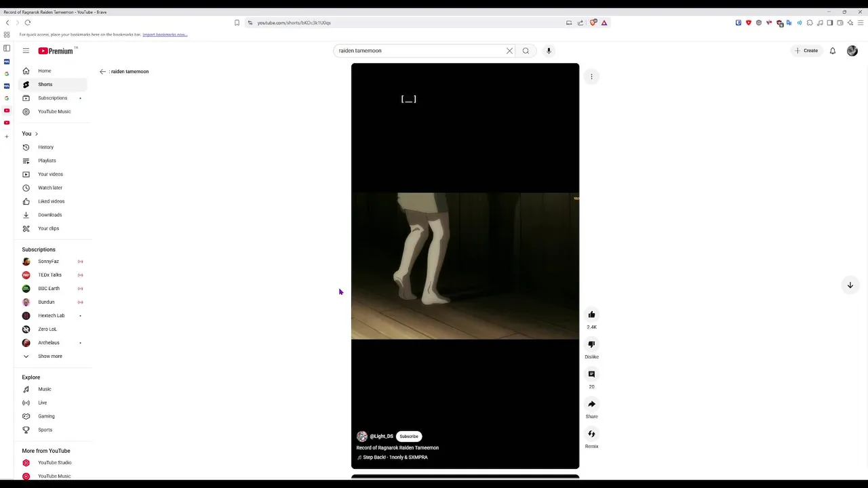Open the Shorts three-dot more menu
This screenshot has height=488, width=868.
(591, 77)
